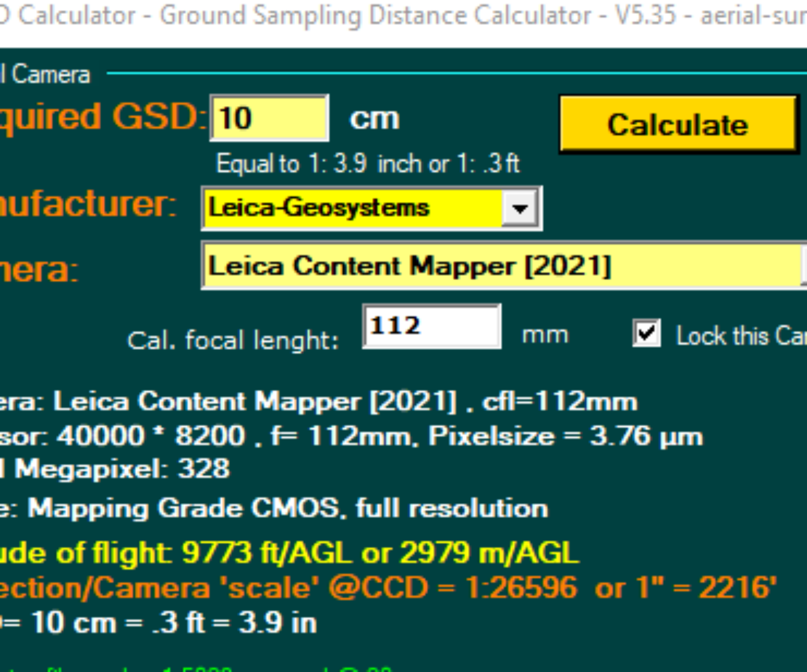This screenshot has height=672, width=807.
Task: Expand the Manufacturer dropdown arrow
Action: [x=520, y=208]
